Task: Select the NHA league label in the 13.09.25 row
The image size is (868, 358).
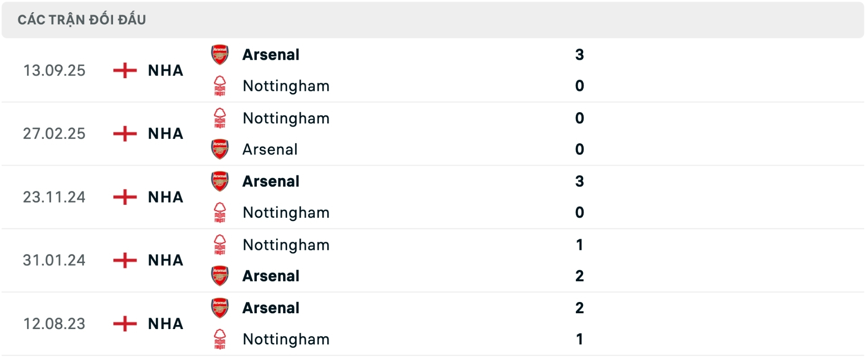Action: coord(165,71)
